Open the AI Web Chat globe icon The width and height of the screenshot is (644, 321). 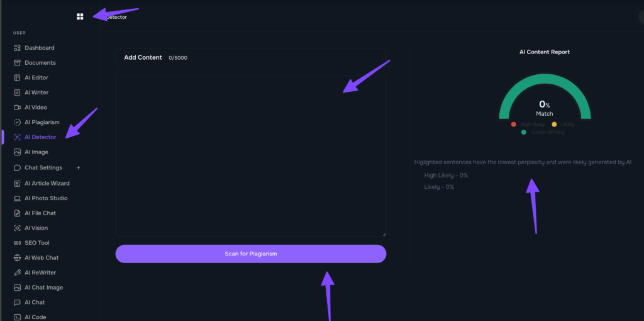tap(18, 258)
